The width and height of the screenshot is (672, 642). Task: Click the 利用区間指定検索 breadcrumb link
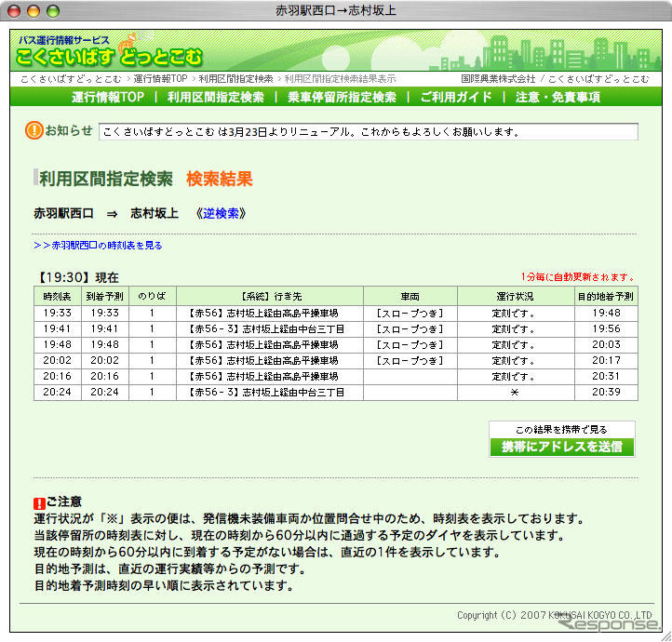click(235, 79)
